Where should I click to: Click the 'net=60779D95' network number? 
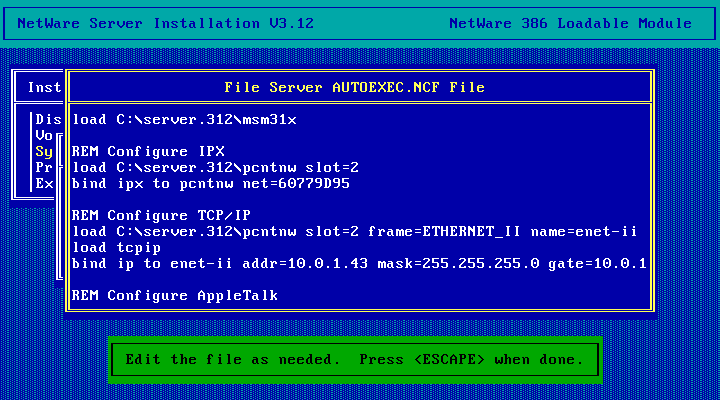tap(297, 184)
